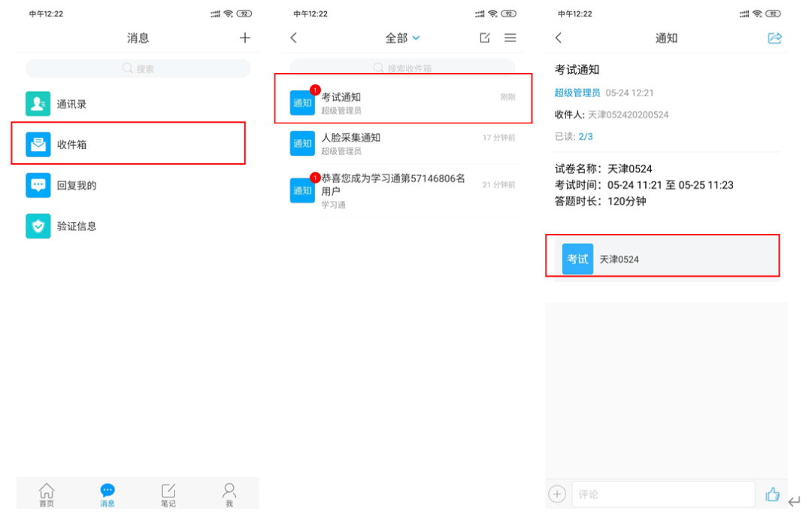Viewport: 812px width, 529px height.
Task: Open read count 2/3 link
Action: (585, 136)
